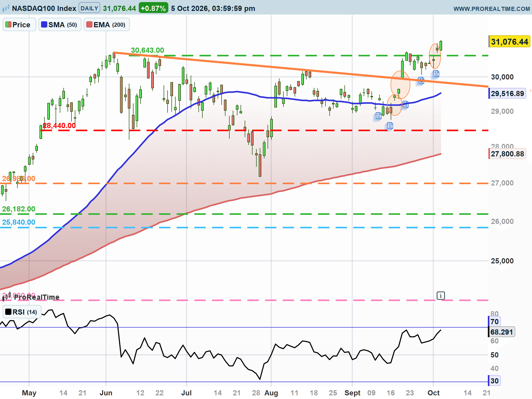Image resolution: width=532 pixels, height=399 pixels.
Task: Click the topmost document note icon near October
Action: (x=436, y=74)
